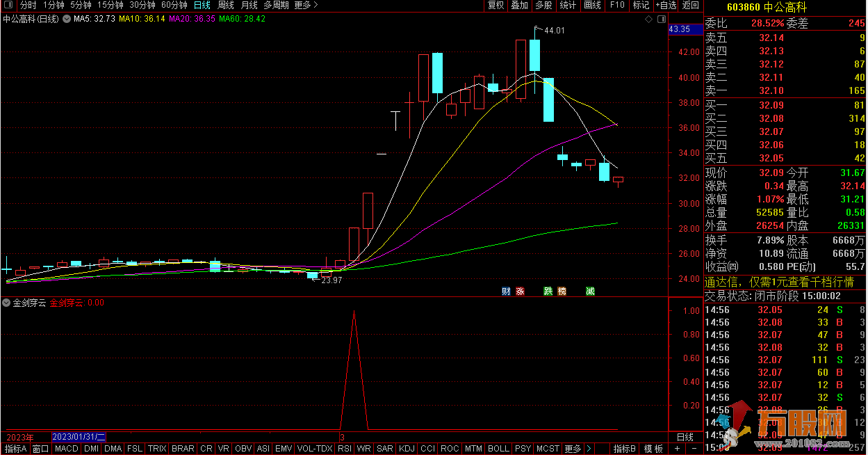Open the 金剑穿云 indicator dropdown arrow
Screen dimensions: 868x455
click(6, 303)
